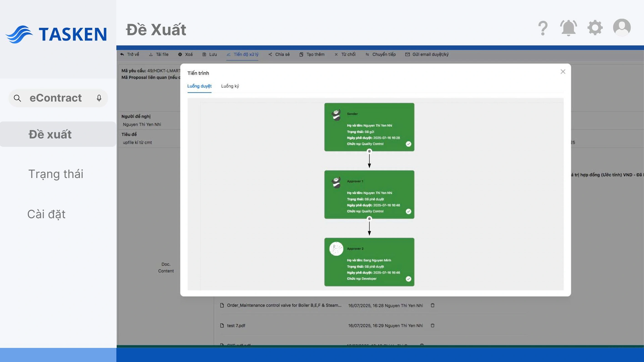Close the Tiến trình dialog
The height and width of the screenshot is (362, 644).
pyautogui.click(x=563, y=72)
